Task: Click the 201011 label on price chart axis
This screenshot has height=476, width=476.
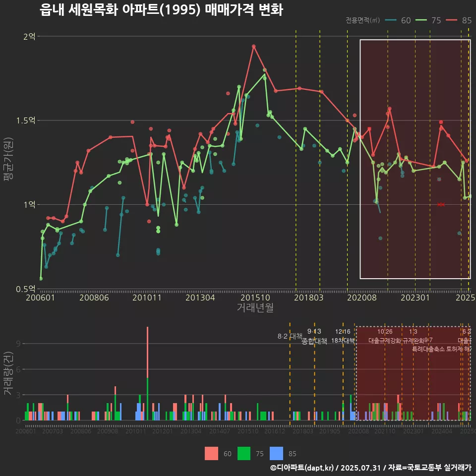Action: (147, 297)
